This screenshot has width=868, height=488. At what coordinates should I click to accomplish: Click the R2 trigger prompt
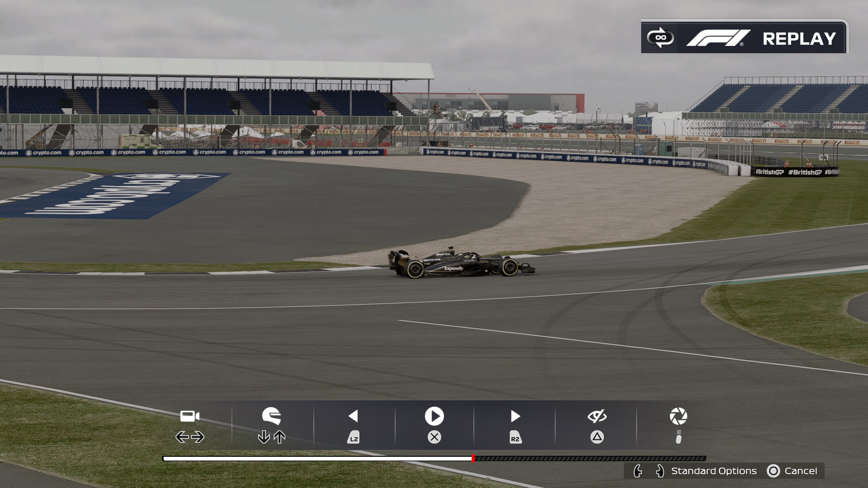(x=515, y=439)
